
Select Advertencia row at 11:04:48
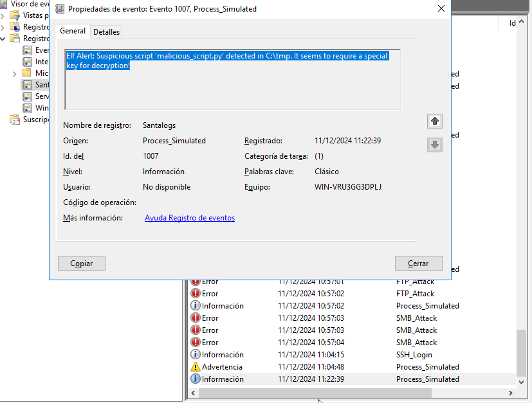pyautogui.click(x=352, y=367)
